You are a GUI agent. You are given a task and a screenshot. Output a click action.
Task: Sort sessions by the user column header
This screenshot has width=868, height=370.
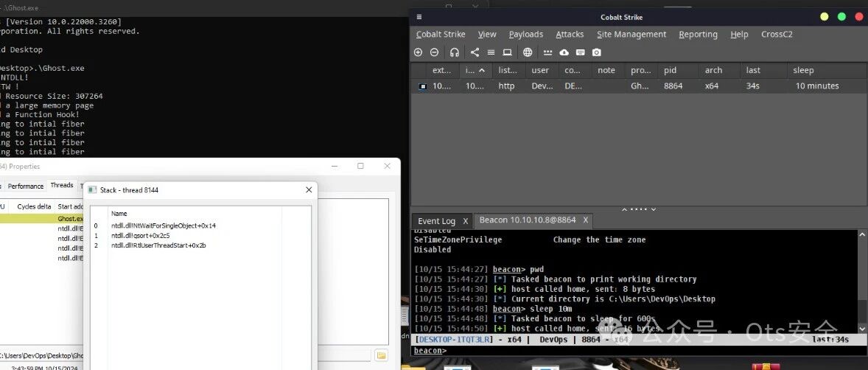[540, 70]
